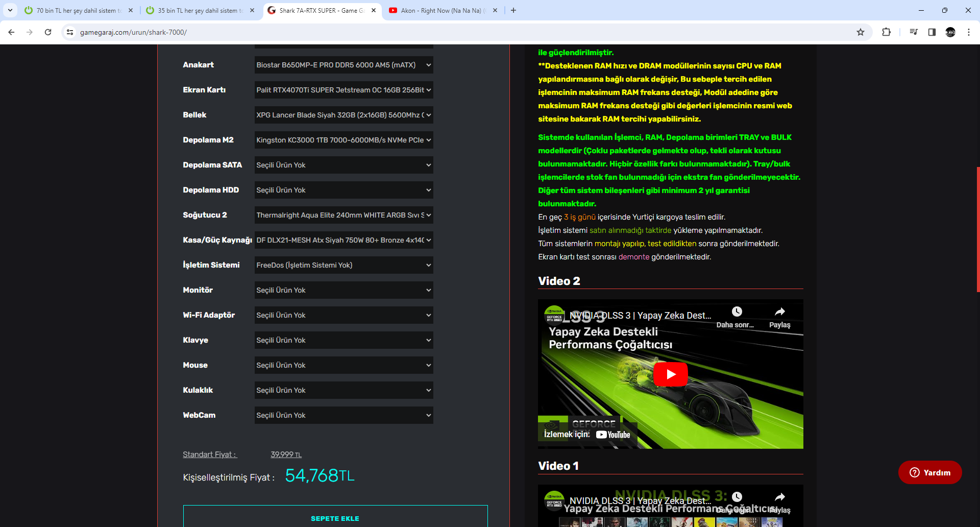
Task: Open the Ekran Kartı graphics card dropdown
Action: [344, 90]
